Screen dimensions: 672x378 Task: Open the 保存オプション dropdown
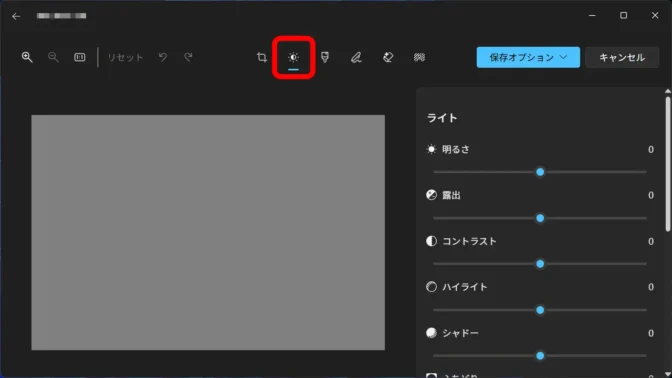point(528,57)
